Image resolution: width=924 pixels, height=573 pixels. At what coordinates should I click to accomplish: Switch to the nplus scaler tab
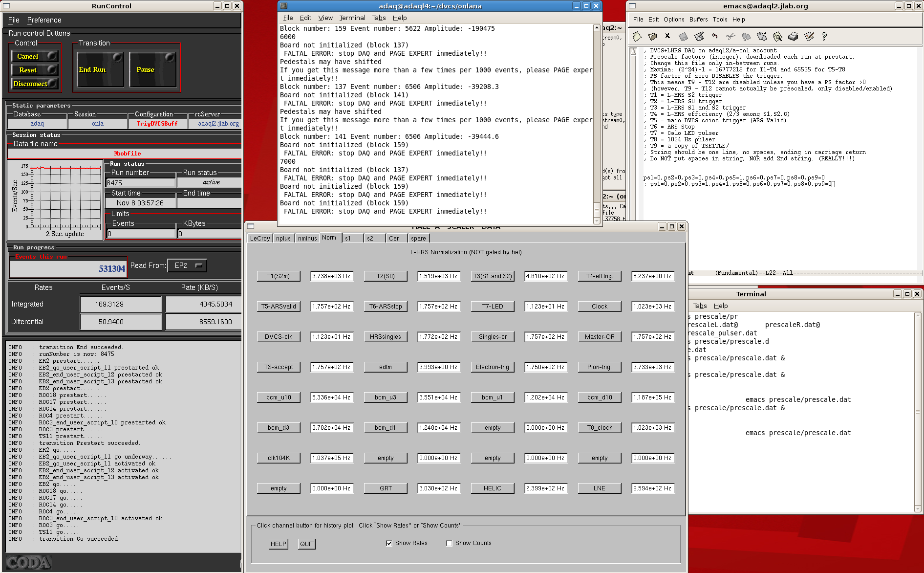[x=283, y=239]
